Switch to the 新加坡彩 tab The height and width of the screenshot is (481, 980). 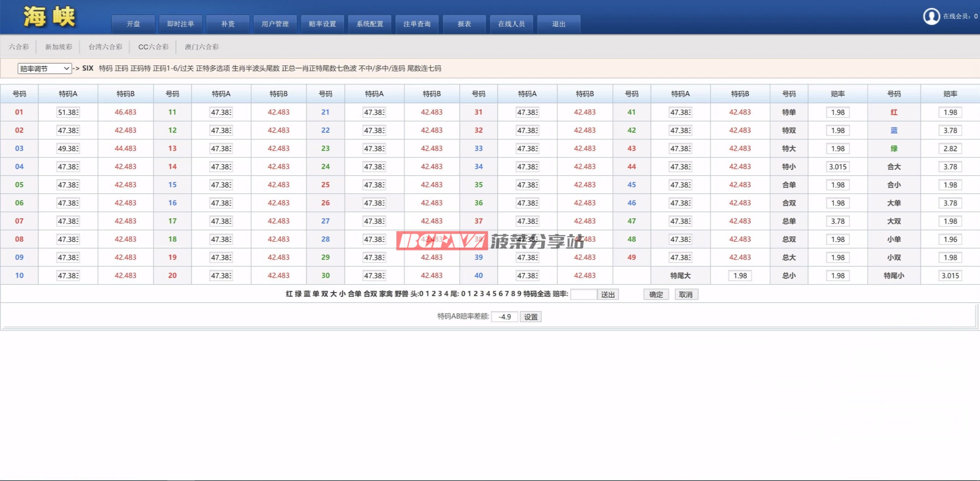click(x=59, y=47)
